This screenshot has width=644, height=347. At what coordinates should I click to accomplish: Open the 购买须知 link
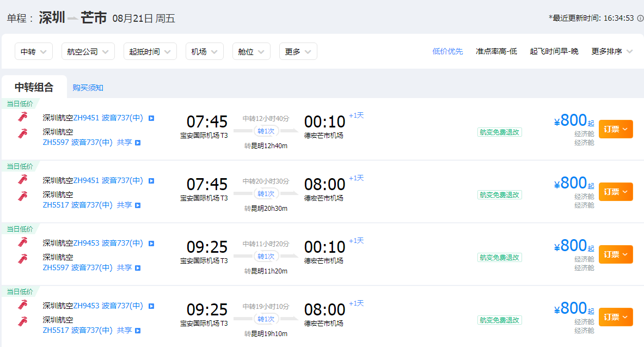click(88, 88)
